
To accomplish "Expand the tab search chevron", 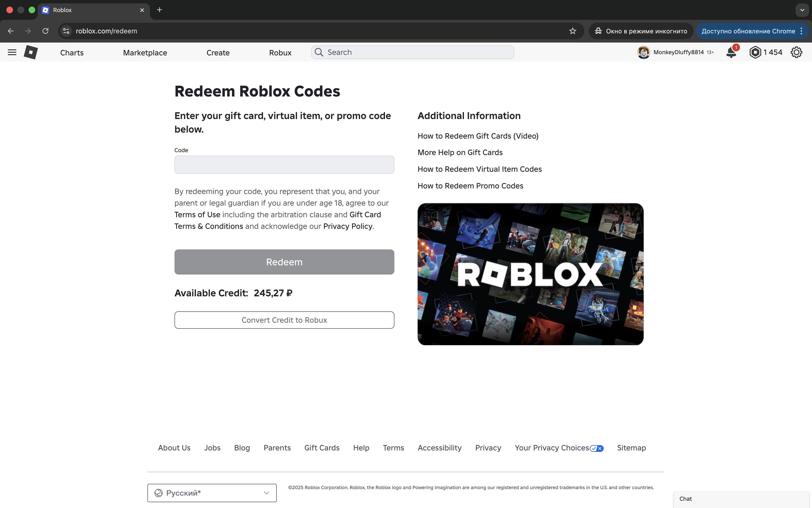I will (x=802, y=10).
